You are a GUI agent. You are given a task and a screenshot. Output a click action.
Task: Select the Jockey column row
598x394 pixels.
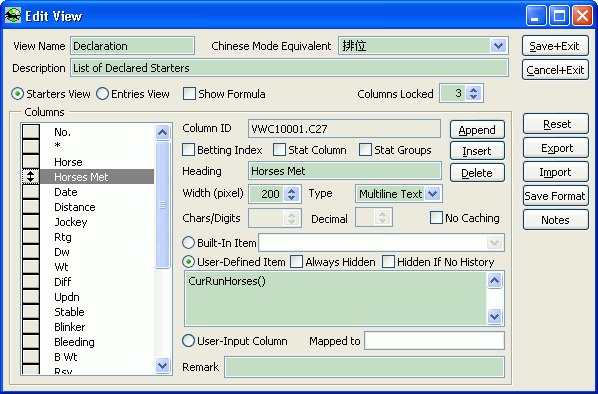(x=97, y=222)
